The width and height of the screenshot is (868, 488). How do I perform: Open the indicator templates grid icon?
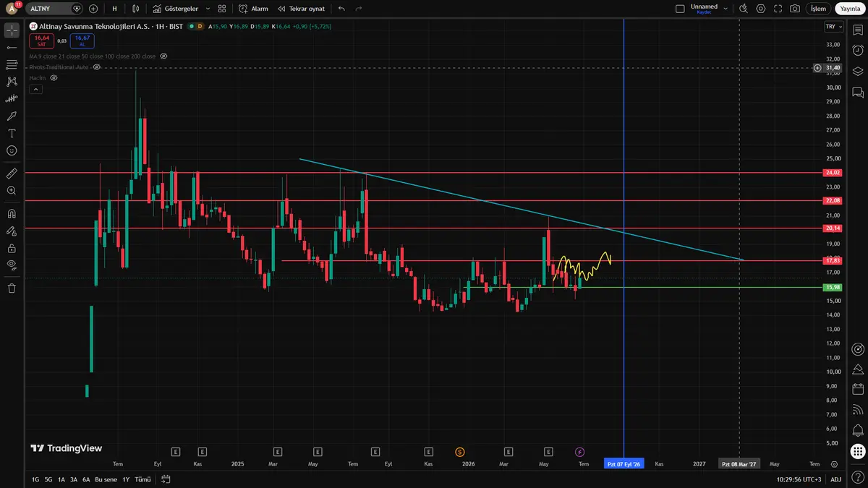[222, 9]
